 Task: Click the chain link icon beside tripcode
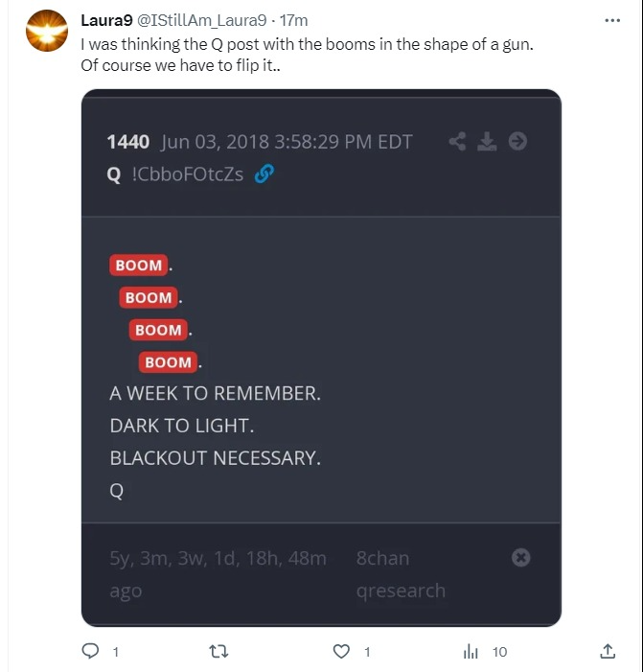click(x=264, y=174)
